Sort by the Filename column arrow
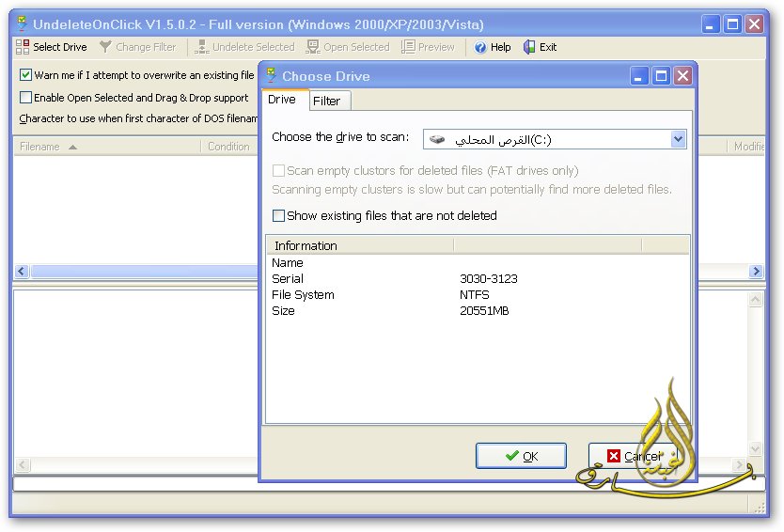784x532 pixels. (x=73, y=147)
